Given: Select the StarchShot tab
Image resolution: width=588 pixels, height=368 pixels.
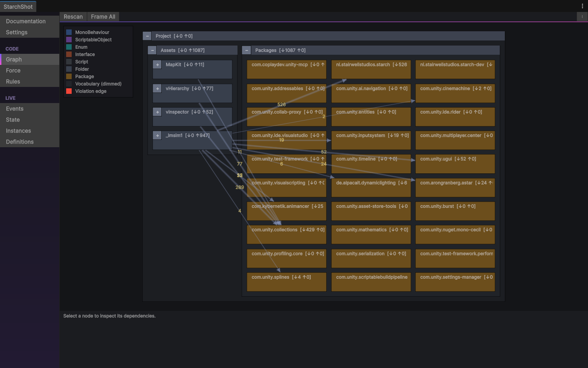Looking at the screenshot, I should pyautogui.click(x=18, y=6).
